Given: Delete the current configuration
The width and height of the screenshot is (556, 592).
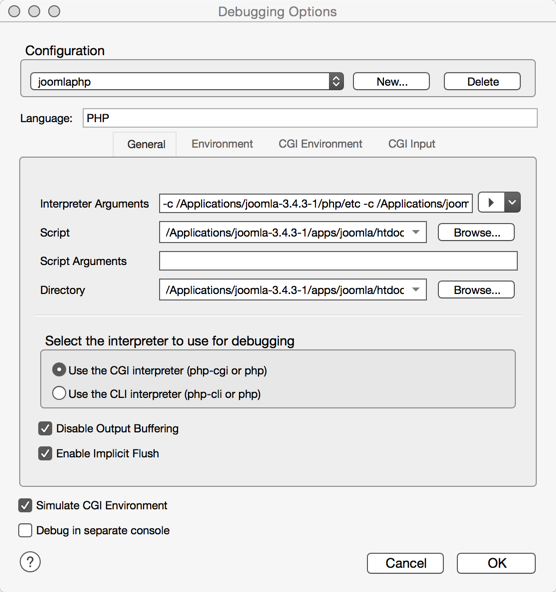Looking at the screenshot, I should point(482,81).
